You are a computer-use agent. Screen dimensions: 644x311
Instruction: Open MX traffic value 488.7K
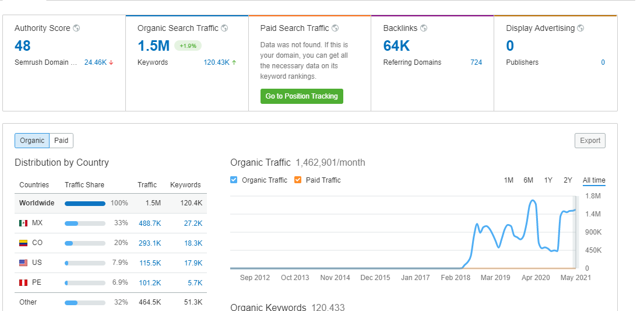point(150,223)
